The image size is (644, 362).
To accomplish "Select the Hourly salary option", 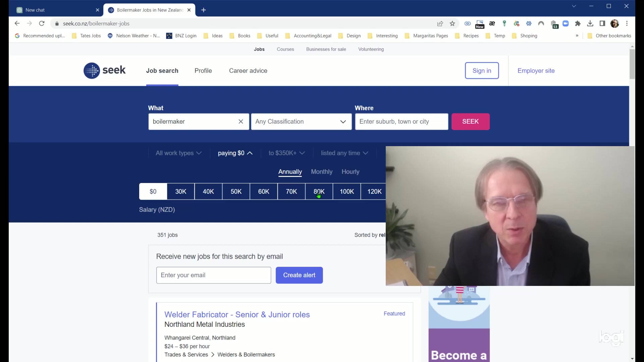I will pyautogui.click(x=350, y=172).
